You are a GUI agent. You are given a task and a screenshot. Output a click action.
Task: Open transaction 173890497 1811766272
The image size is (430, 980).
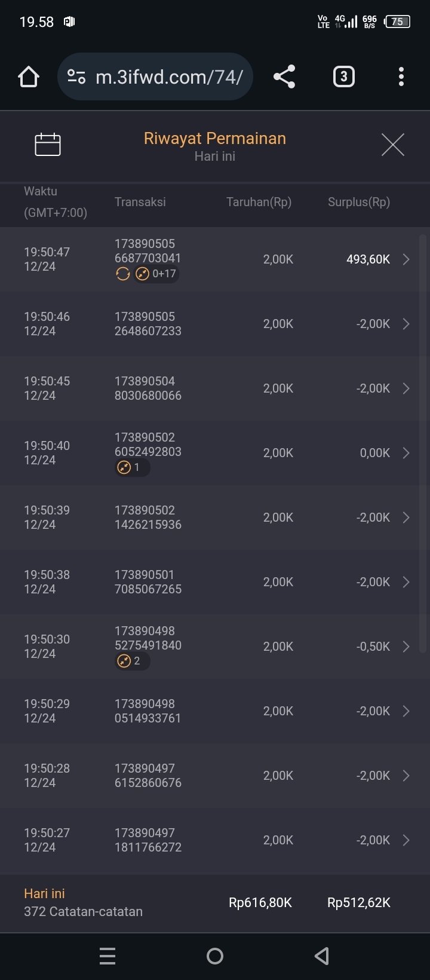click(x=148, y=840)
